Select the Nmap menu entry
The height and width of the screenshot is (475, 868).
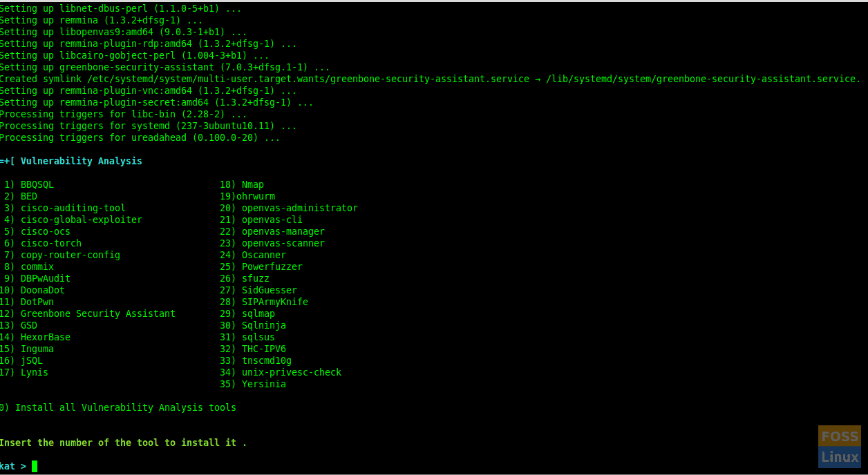tap(252, 184)
